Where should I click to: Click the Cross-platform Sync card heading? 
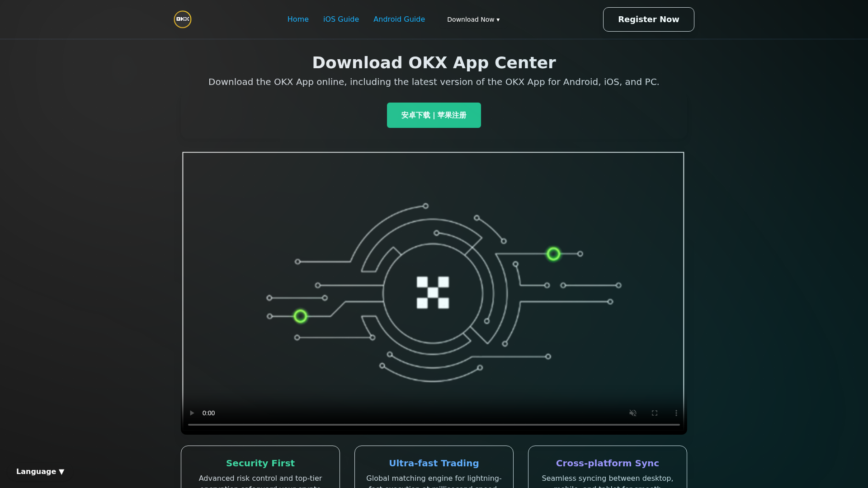(x=608, y=463)
